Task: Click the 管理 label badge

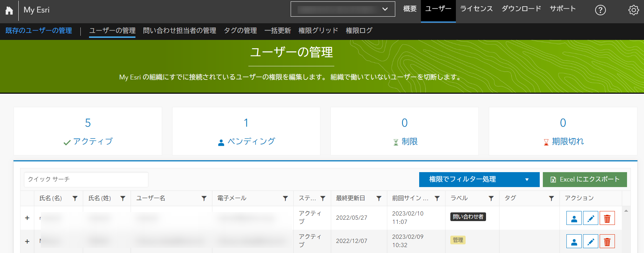Action: tap(458, 240)
